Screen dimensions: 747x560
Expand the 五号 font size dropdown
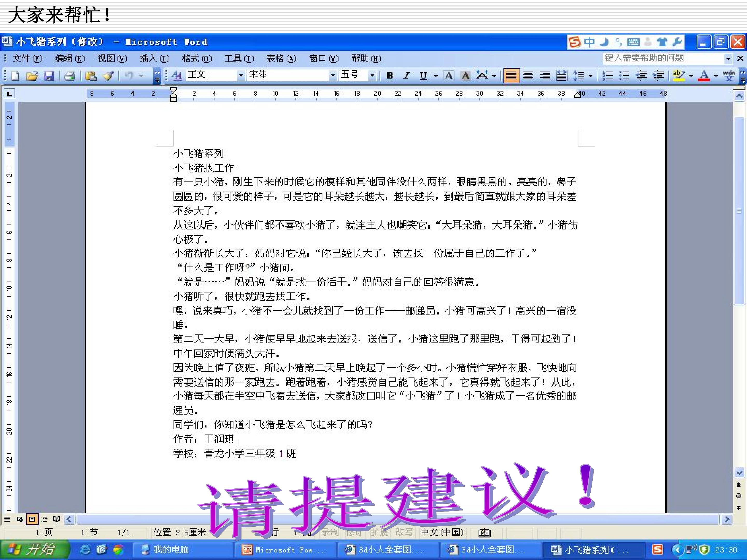372,75
